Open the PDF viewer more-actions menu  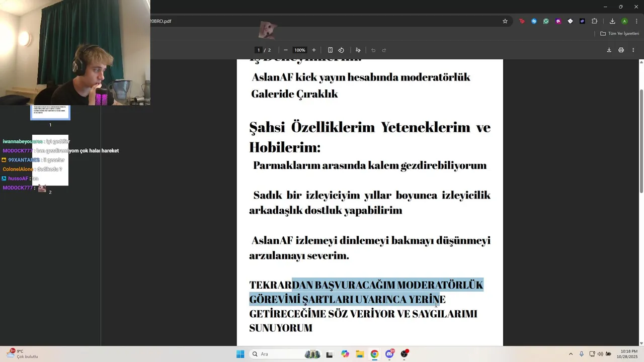coord(633,50)
